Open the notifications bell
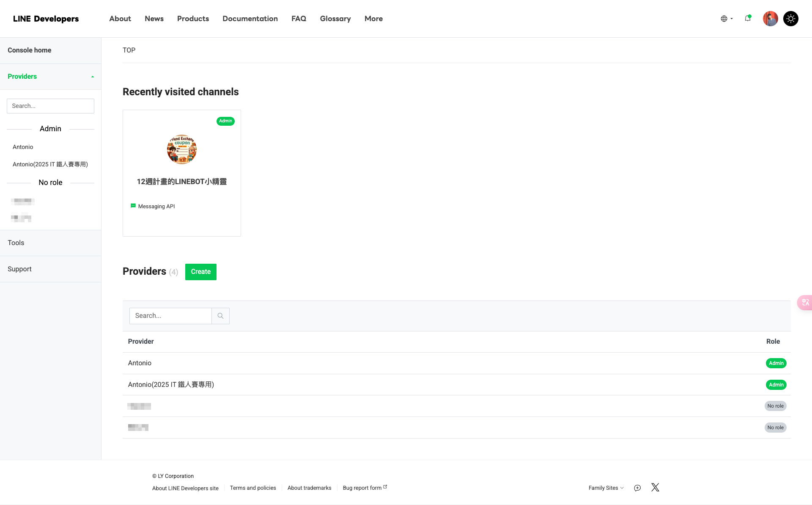 click(x=748, y=18)
